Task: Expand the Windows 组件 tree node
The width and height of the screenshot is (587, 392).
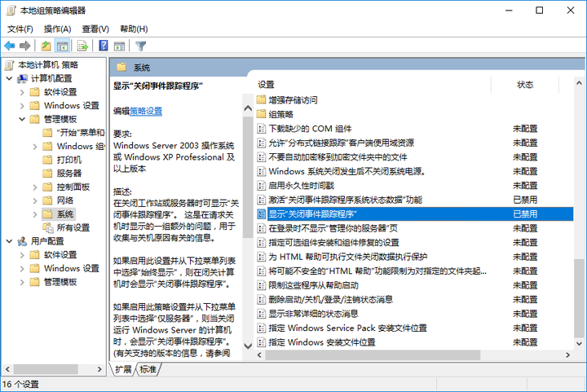Action: coord(35,146)
